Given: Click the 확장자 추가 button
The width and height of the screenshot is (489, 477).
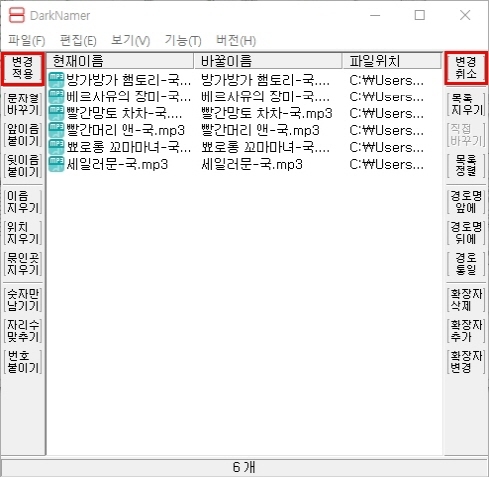Looking at the screenshot, I should [466, 331].
